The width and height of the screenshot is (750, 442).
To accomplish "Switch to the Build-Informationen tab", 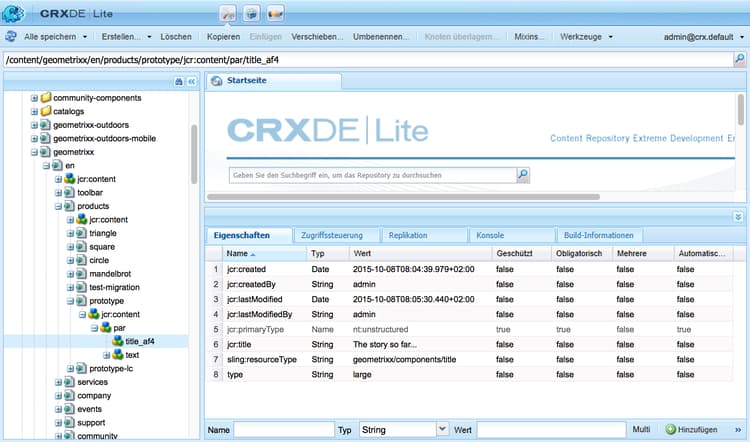I will 598,235.
